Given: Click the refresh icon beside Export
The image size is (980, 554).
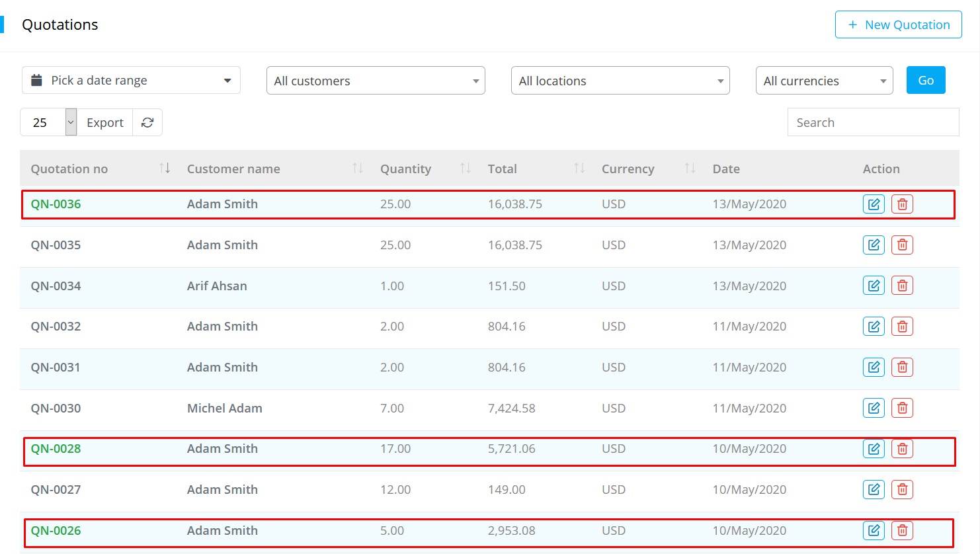Looking at the screenshot, I should 147,122.
